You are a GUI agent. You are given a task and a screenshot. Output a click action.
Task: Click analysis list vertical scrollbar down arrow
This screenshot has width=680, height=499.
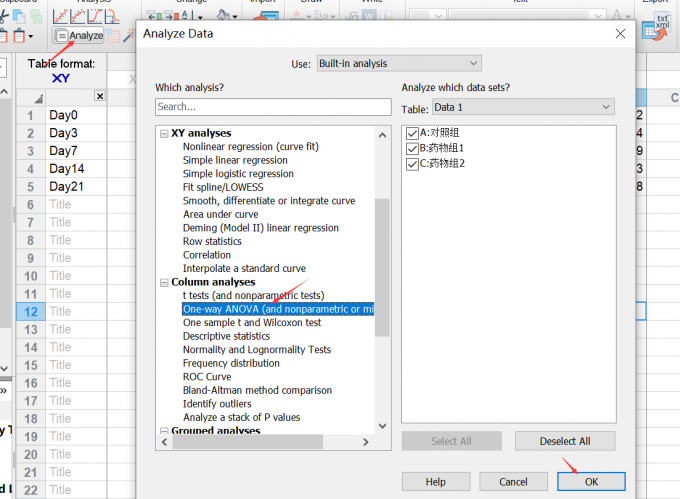(x=382, y=426)
